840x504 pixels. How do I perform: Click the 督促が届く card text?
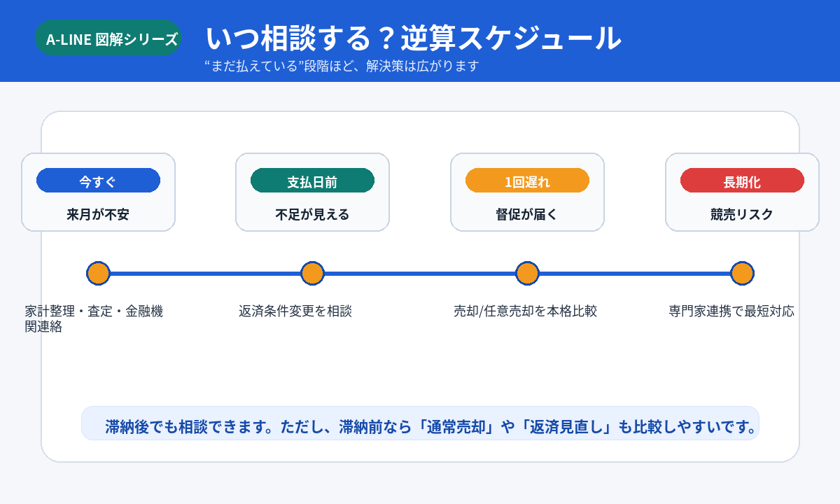(x=527, y=215)
